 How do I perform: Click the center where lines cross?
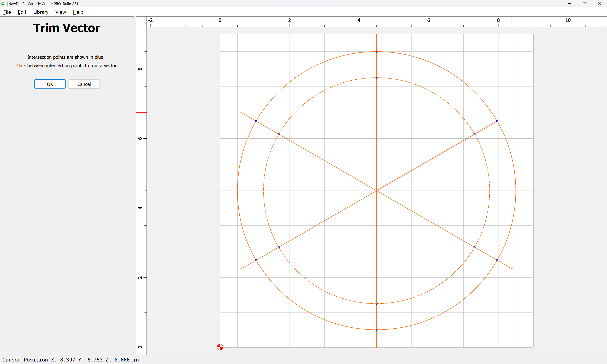pos(376,191)
